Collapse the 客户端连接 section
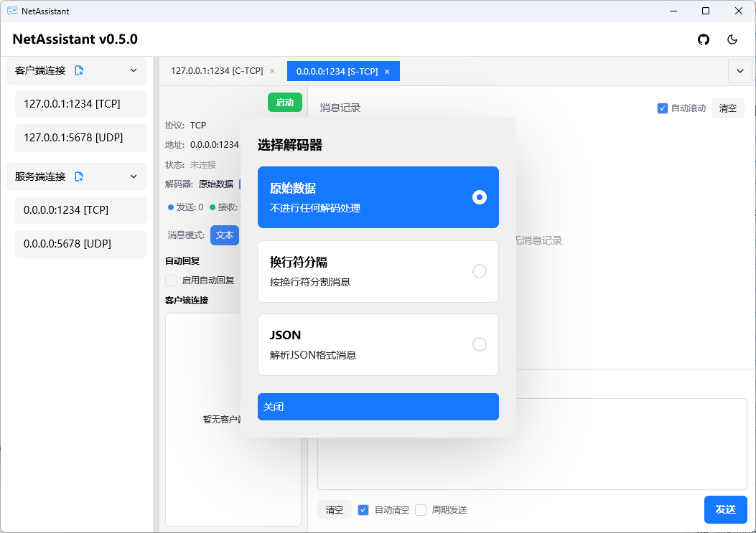 click(133, 70)
